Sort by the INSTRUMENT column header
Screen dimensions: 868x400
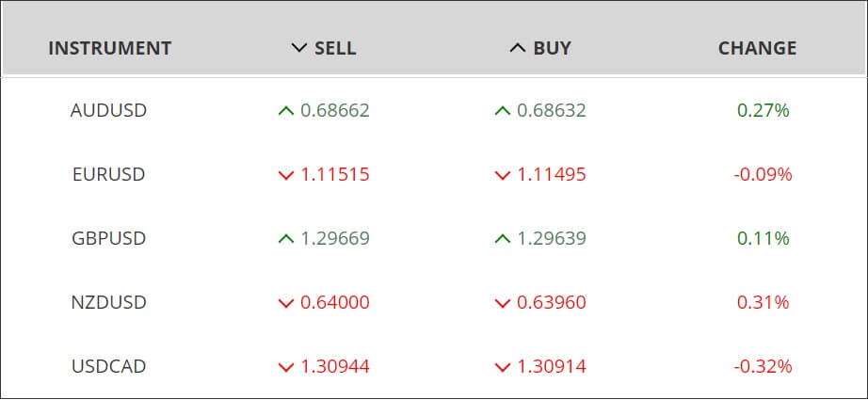109,48
